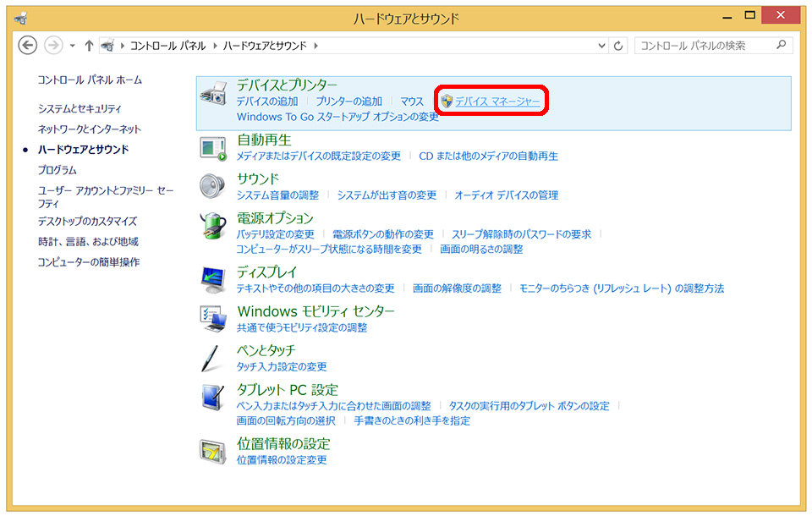Click the Devices and Printers (デバイスとプリンター) icon
The height and width of the screenshot is (516, 812).
(213, 94)
